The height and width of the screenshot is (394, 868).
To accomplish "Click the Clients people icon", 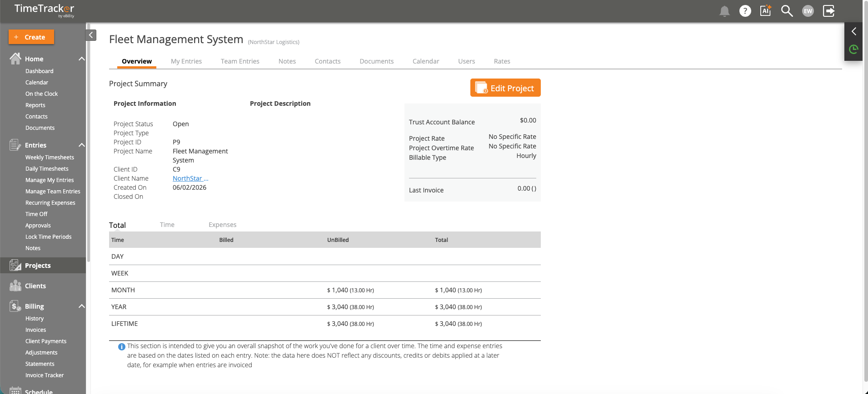I will point(15,286).
